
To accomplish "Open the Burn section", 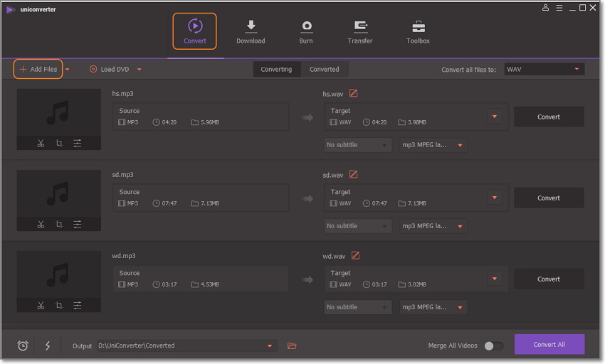I will coord(306,32).
